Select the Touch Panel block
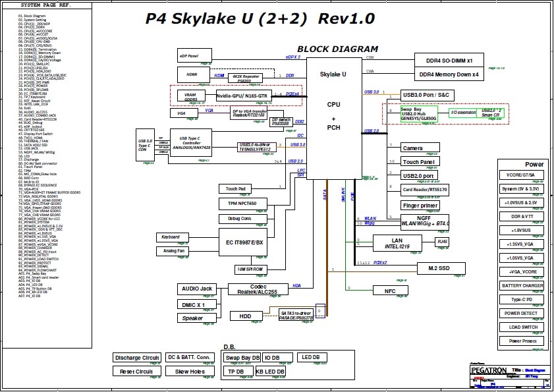This screenshot has width=554, height=392. pos(420,161)
